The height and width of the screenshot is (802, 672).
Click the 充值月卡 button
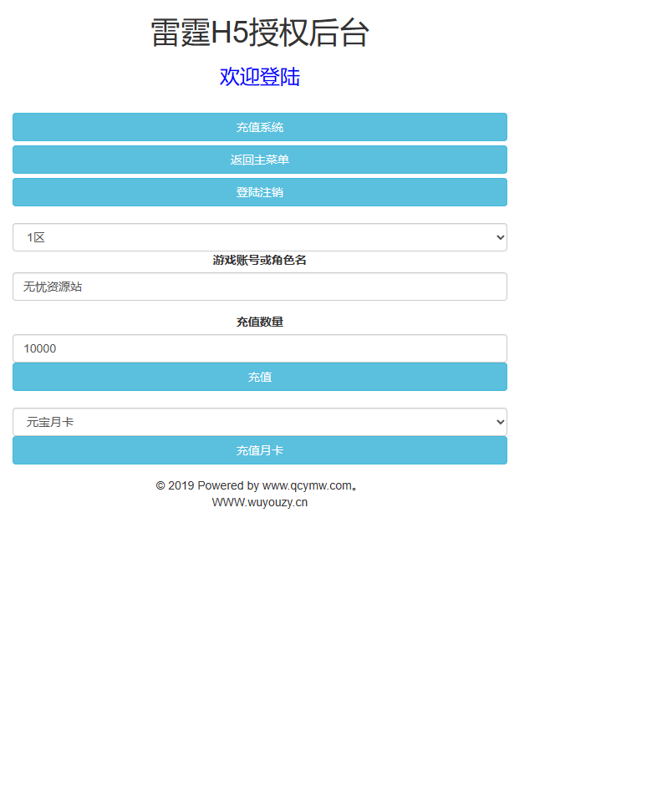click(259, 450)
